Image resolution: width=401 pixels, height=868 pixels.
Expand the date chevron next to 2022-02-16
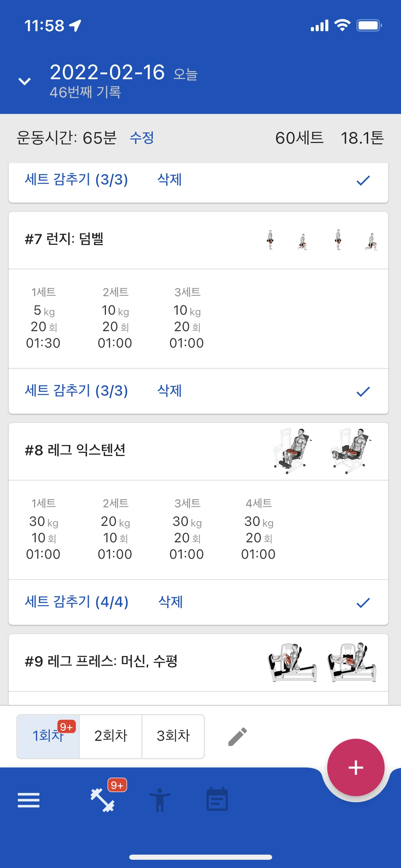[x=25, y=81]
